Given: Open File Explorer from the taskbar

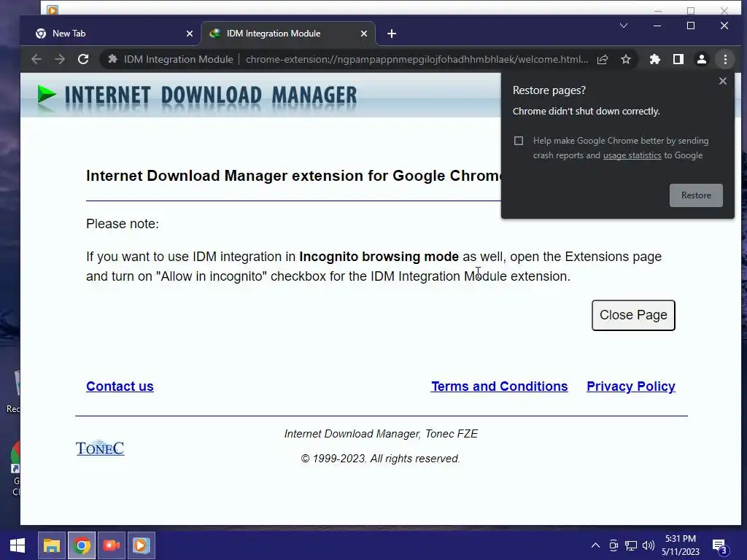Looking at the screenshot, I should pyautogui.click(x=52, y=545).
